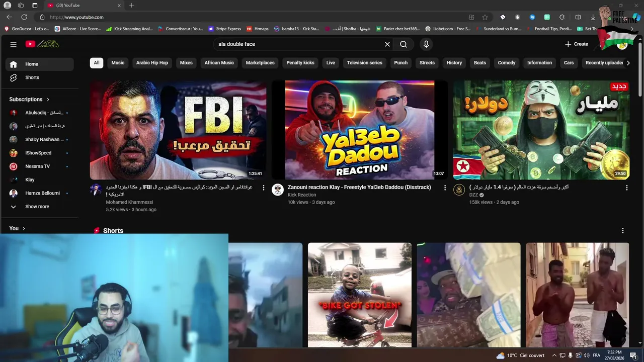
Task: Open new browser tab plus
Action: pyautogui.click(x=131, y=6)
